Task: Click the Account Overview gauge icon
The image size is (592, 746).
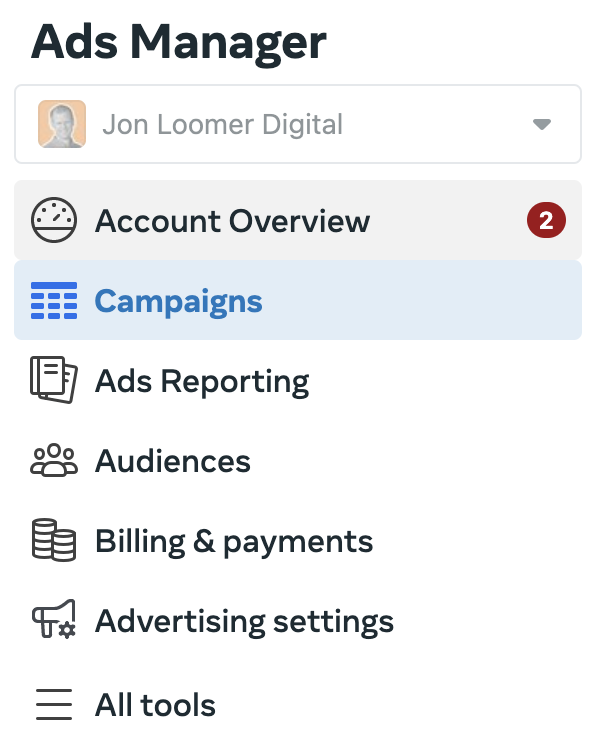Action: [x=54, y=220]
